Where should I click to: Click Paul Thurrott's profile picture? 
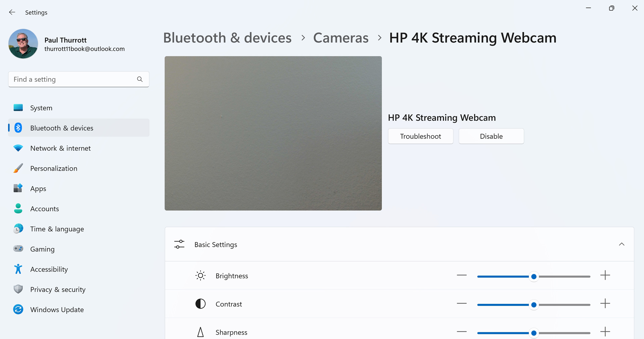[23, 44]
